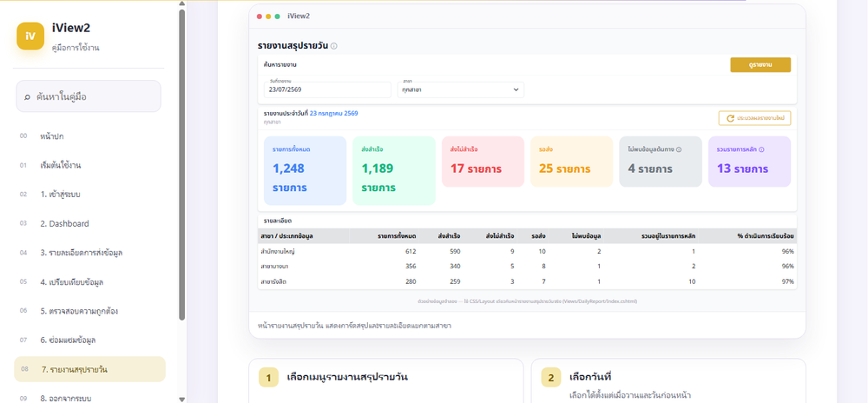The height and width of the screenshot is (403, 868).
Task: Click the blue date 23 กรกฎาคม 2569
Action: pos(334,114)
